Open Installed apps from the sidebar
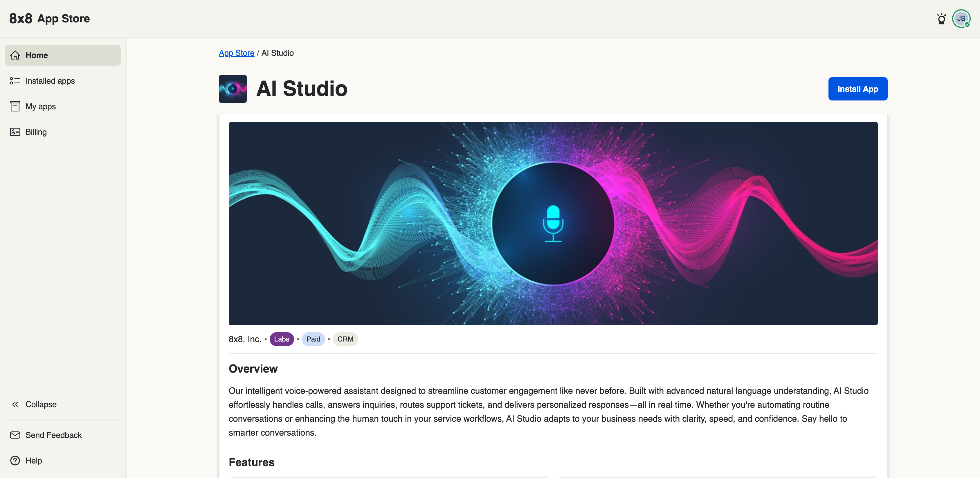980x478 pixels. tap(63, 81)
